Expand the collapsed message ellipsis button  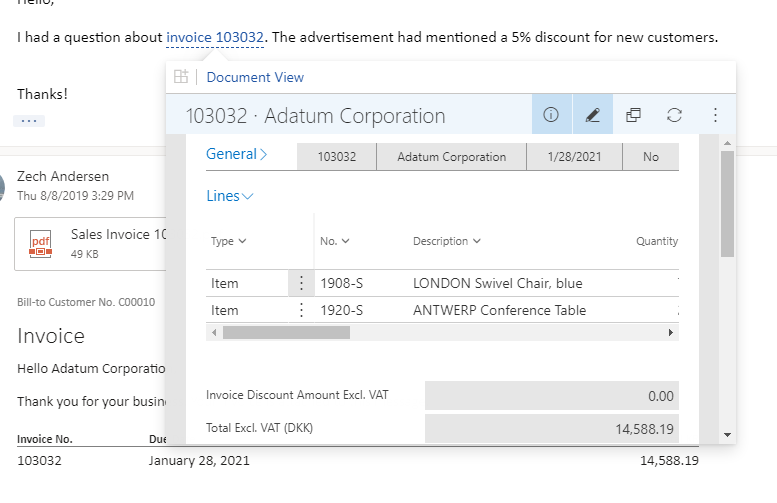[29, 120]
